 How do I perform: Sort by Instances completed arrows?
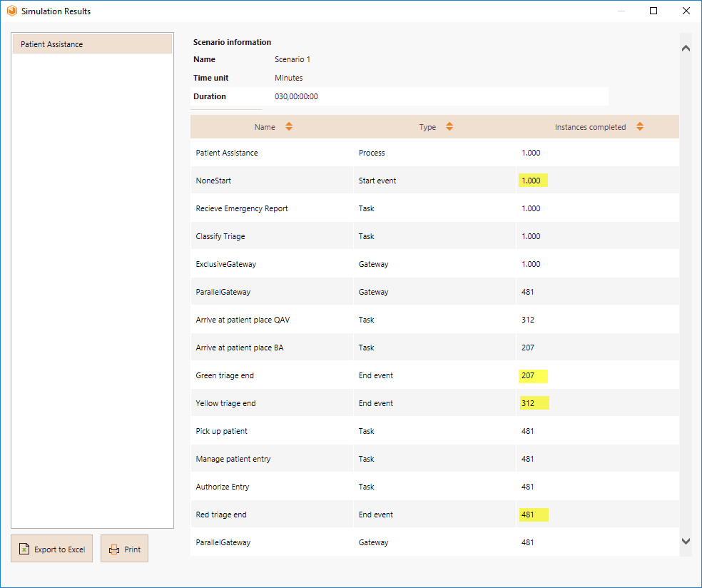(640, 127)
